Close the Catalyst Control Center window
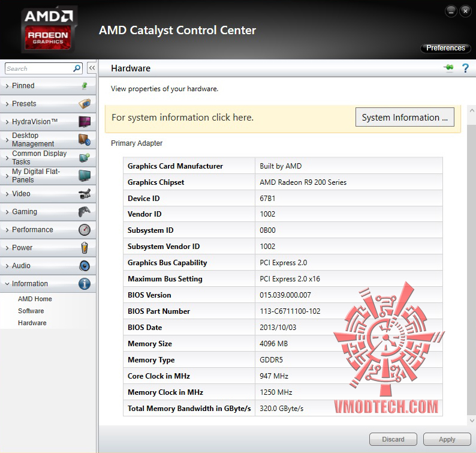Viewport: 476px width, 453px height. click(x=465, y=11)
